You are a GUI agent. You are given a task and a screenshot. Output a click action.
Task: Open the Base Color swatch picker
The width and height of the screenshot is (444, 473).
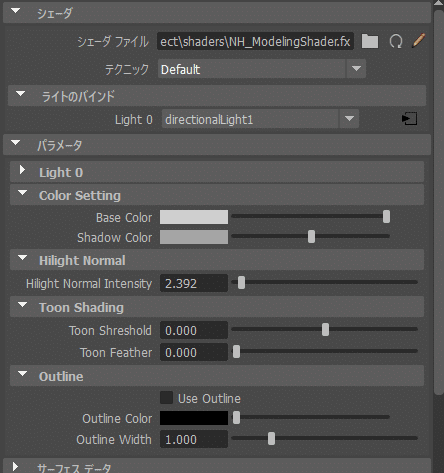(194, 217)
